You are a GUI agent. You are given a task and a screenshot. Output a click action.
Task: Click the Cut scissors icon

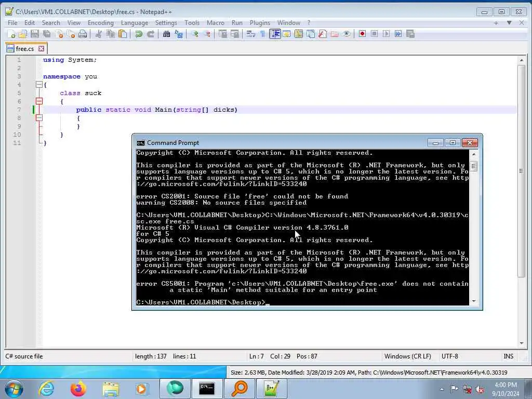point(99,34)
